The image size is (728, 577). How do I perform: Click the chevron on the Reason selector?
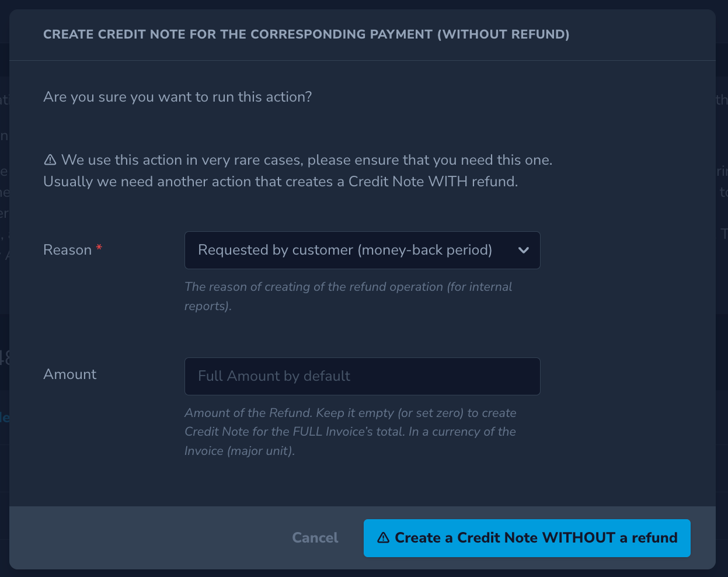click(524, 250)
